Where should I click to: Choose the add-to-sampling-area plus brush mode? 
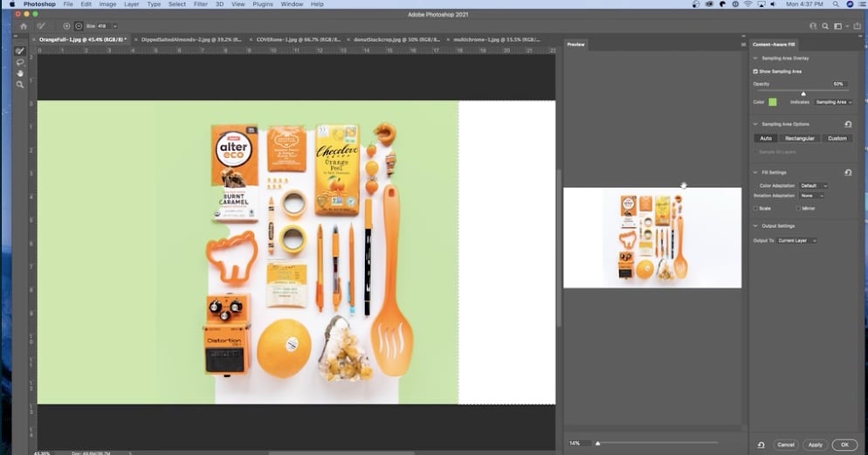coord(67,26)
